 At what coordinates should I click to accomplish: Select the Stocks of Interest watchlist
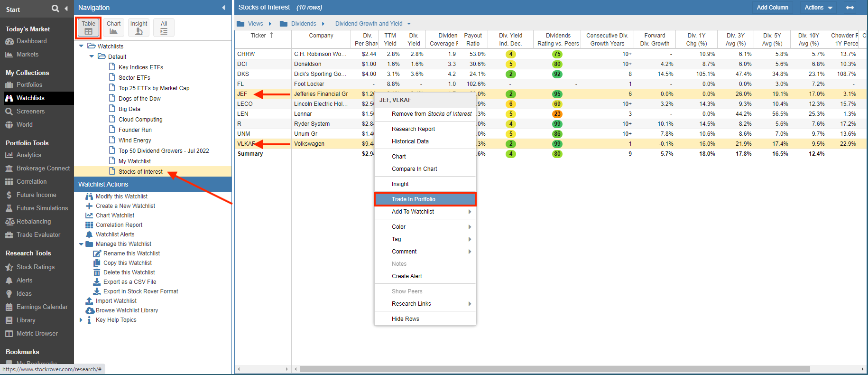click(140, 172)
